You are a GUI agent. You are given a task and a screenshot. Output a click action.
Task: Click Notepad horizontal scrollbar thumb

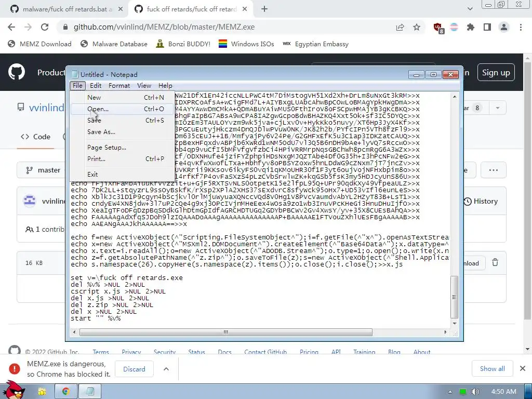pos(225,332)
